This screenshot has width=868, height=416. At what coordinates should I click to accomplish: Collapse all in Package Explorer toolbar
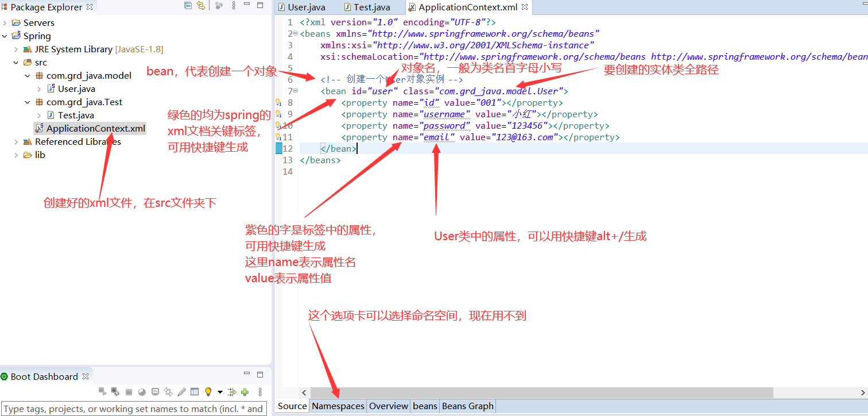pos(188,6)
